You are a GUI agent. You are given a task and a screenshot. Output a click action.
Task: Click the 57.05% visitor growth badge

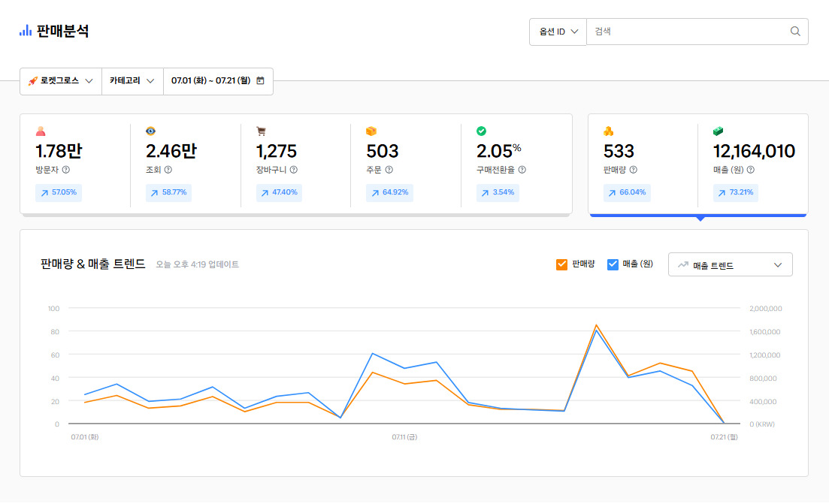[59, 192]
